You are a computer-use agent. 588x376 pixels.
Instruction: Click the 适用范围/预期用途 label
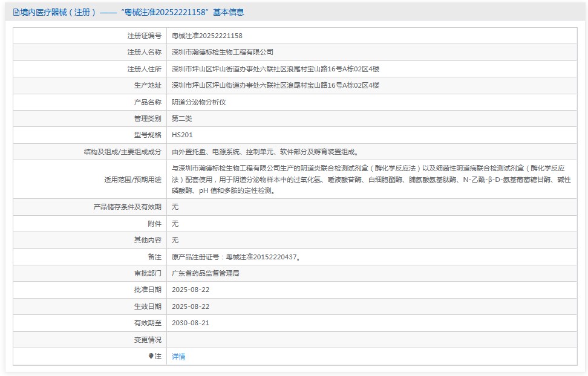(132, 180)
